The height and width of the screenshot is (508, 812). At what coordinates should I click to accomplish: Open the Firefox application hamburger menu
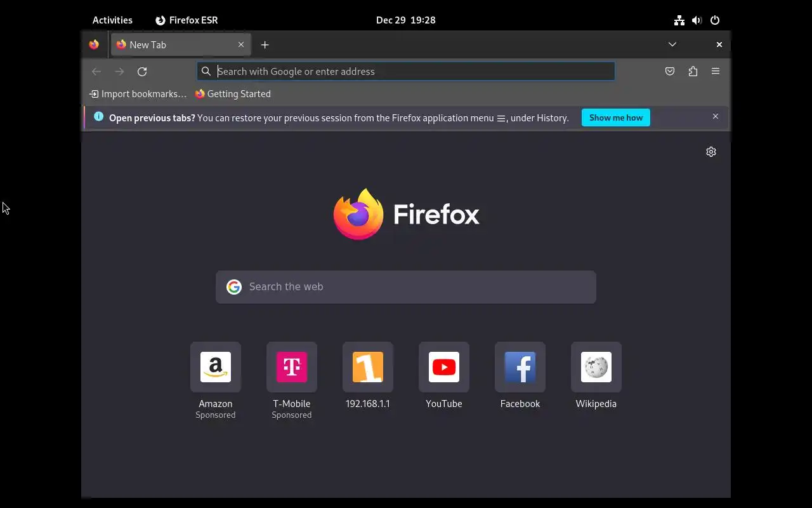[716, 71]
